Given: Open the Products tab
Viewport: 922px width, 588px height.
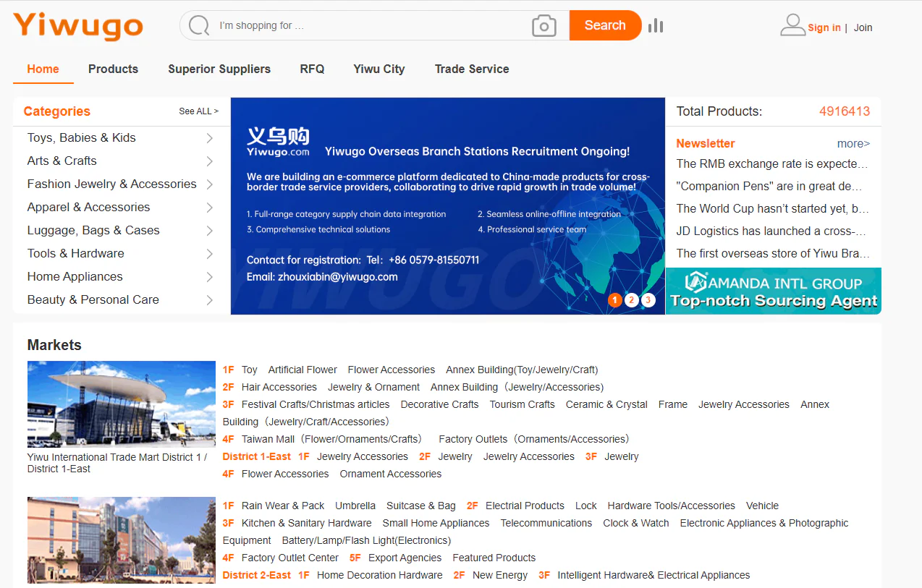Looking at the screenshot, I should tap(113, 69).
